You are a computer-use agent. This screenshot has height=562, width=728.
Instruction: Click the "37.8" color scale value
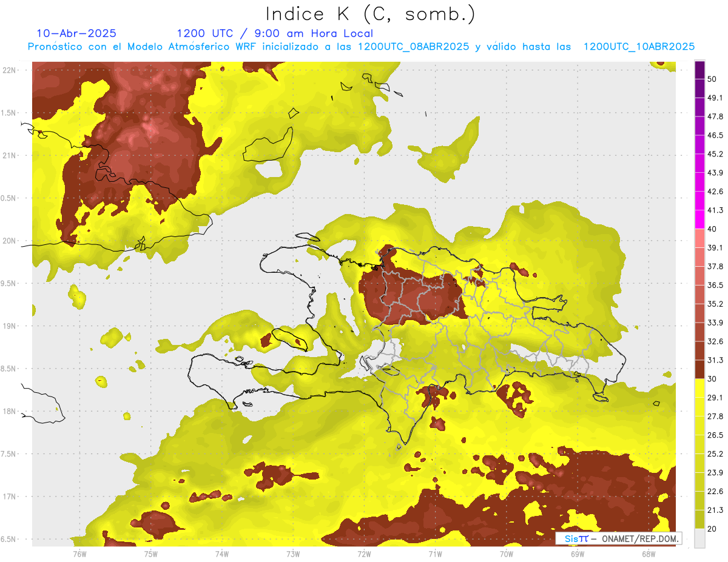715,267
